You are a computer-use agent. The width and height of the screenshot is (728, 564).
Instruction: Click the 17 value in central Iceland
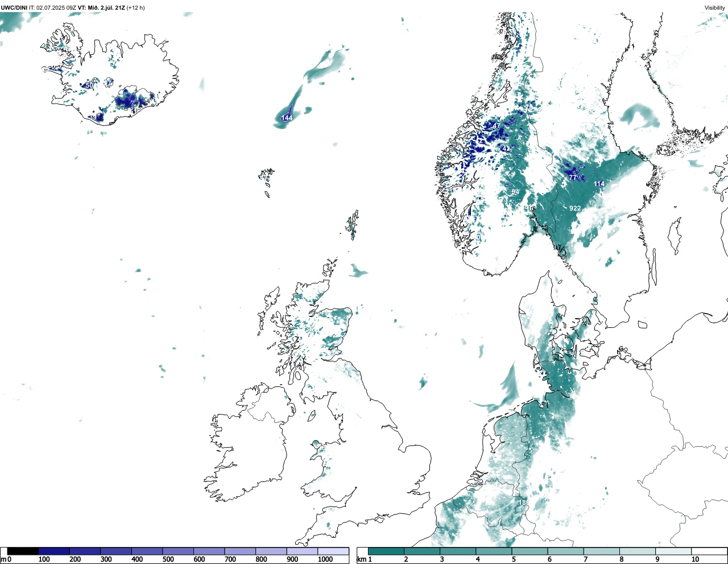(x=109, y=84)
